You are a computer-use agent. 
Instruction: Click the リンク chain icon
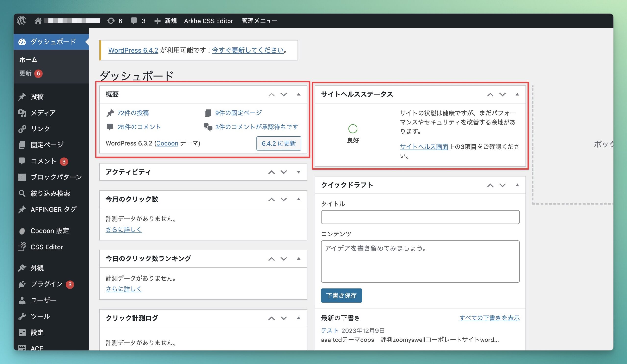click(22, 129)
